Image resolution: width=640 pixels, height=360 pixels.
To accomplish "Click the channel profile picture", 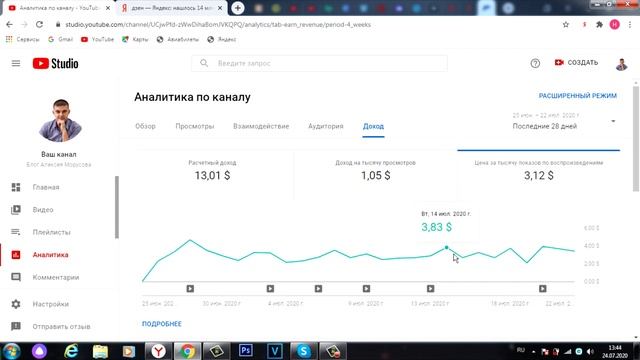I will pyautogui.click(x=60, y=120).
